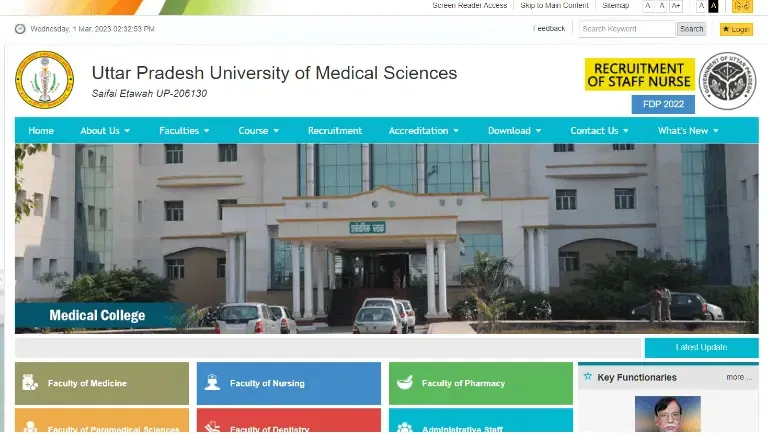This screenshot has height=435, width=768.
Task: Open Faculty of Nursing tile
Action: pos(288,383)
